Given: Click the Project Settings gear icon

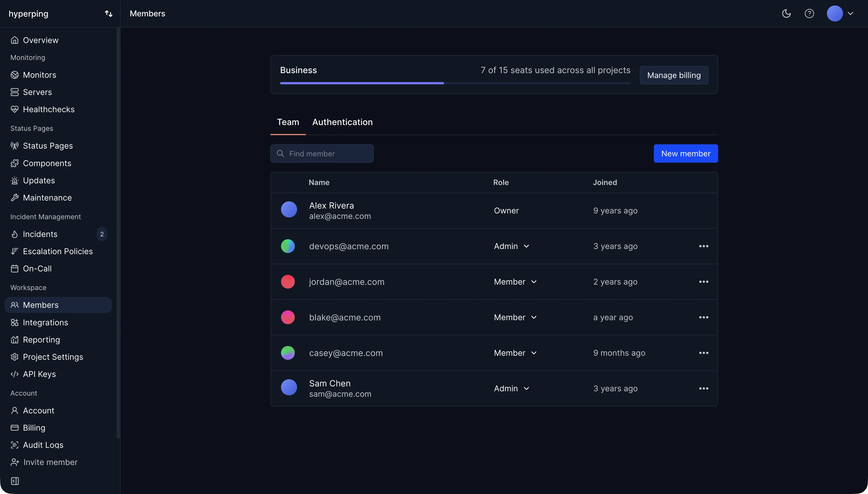Looking at the screenshot, I should [x=15, y=357].
